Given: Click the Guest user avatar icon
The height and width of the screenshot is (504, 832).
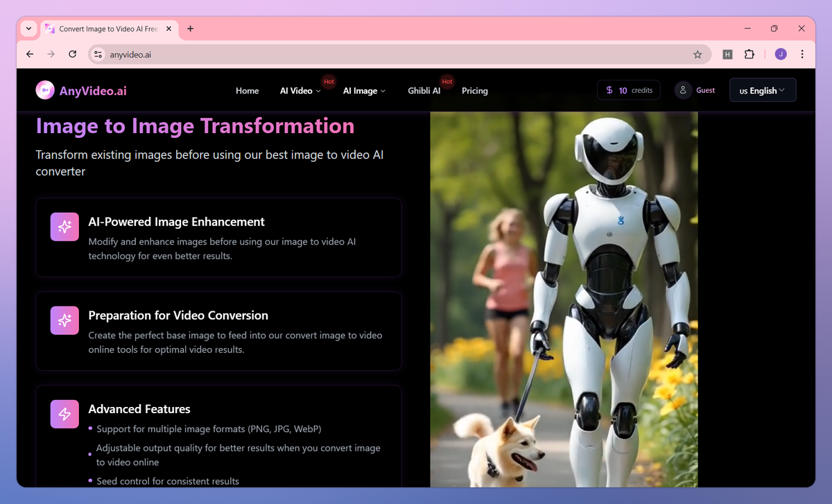Looking at the screenshot, I should [683, 90].
